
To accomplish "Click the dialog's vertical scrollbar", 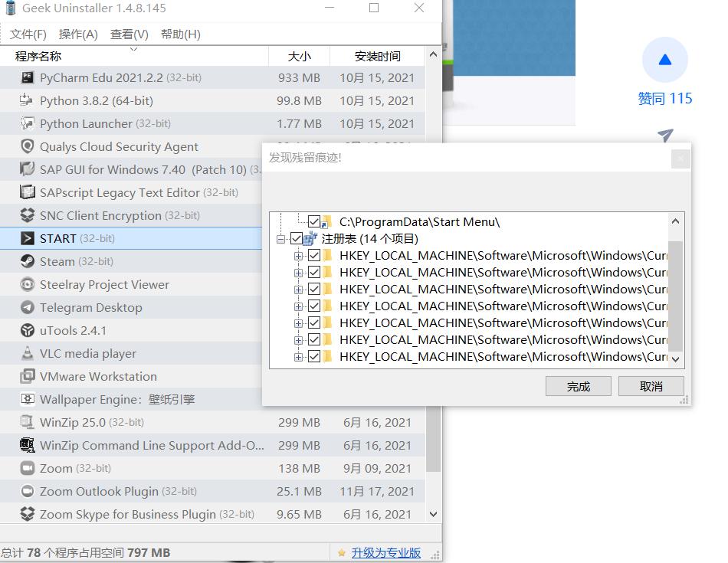I will point(675,291).
